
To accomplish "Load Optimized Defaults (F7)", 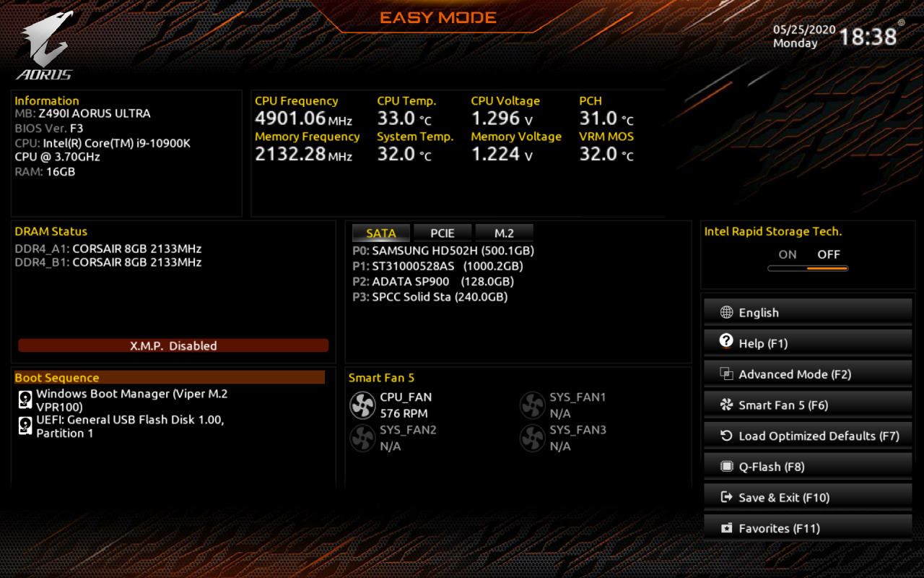I will tap(808, 435).
